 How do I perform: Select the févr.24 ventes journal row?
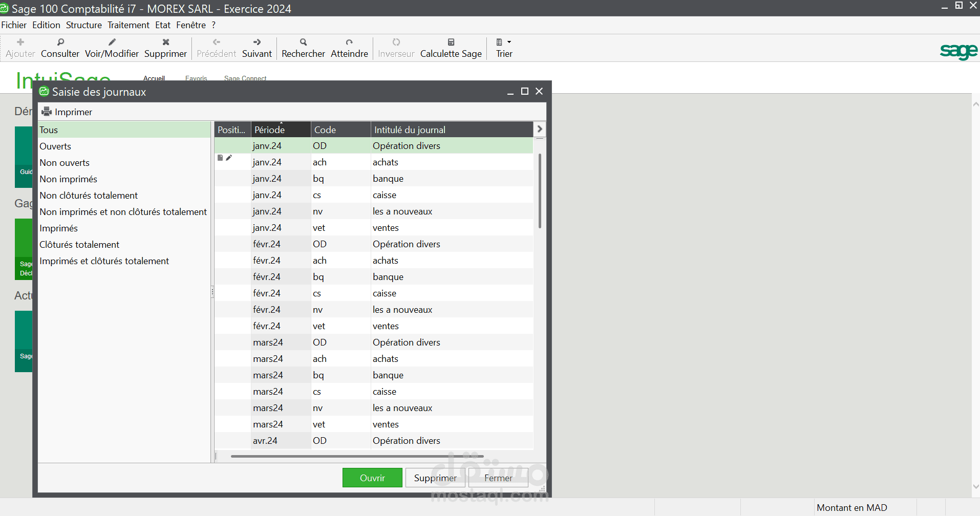[x=374, y=326]
